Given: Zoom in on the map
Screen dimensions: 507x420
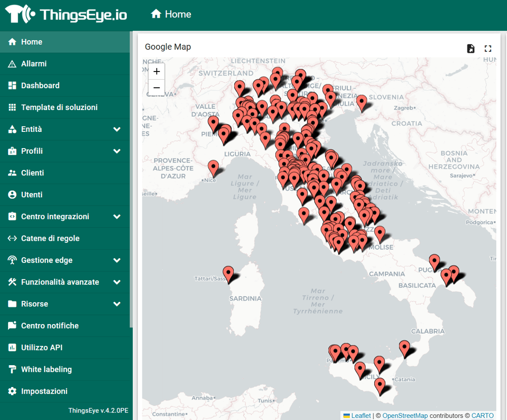Looking at the screenshot, I should [157, 72].
